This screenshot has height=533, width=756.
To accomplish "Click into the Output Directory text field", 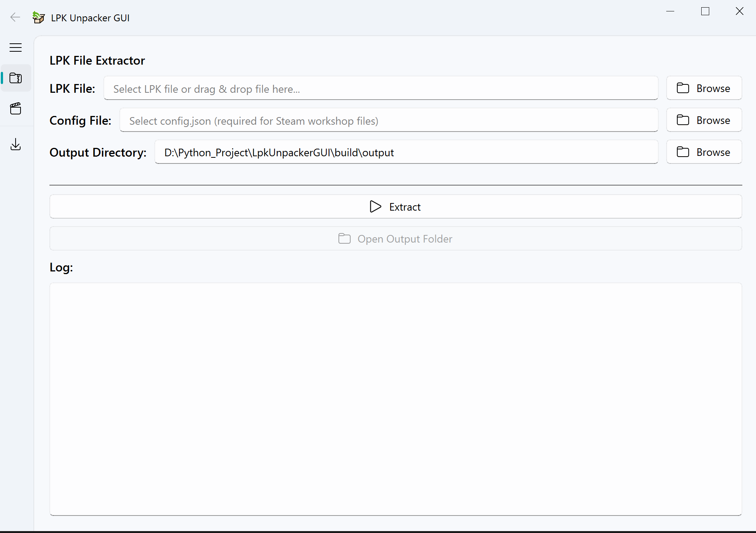I will point(406,152).
